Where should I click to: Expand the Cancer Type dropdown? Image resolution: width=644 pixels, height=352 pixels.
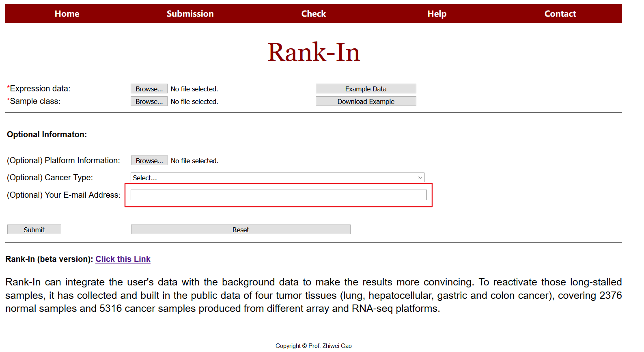[x=277, y=177]
